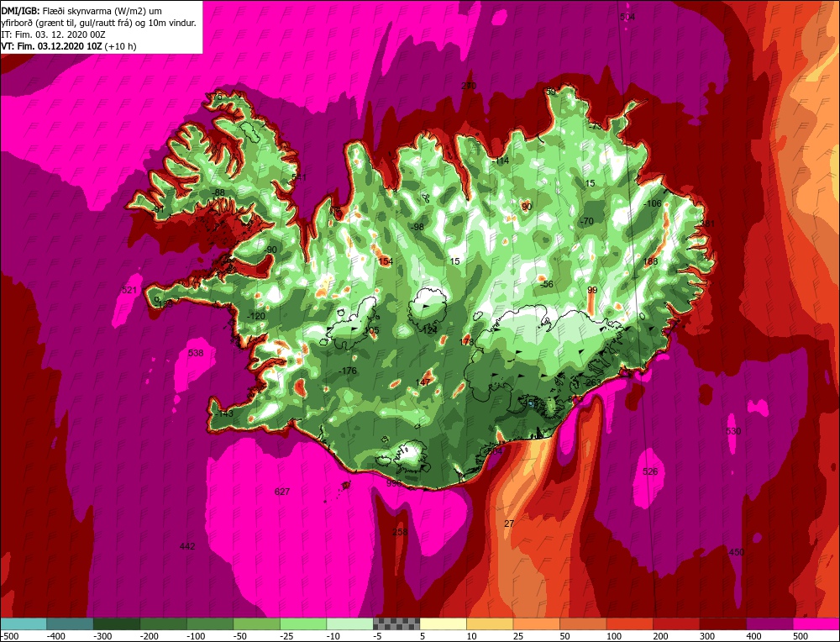Image resolution: width=840 pixels, height=642 pixels.
Task: Click the map value 530 east of Iceland
Action: 733,431
